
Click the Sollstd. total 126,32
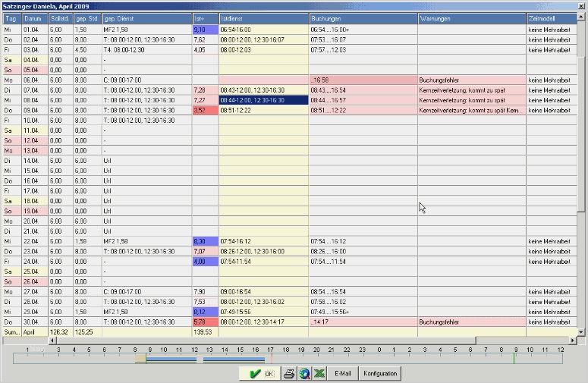tap(61, 332)
